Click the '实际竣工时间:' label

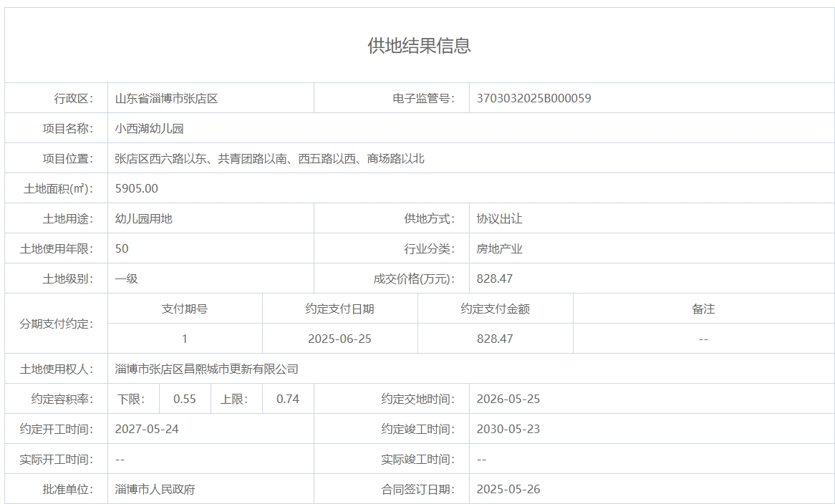coord(418,460)
